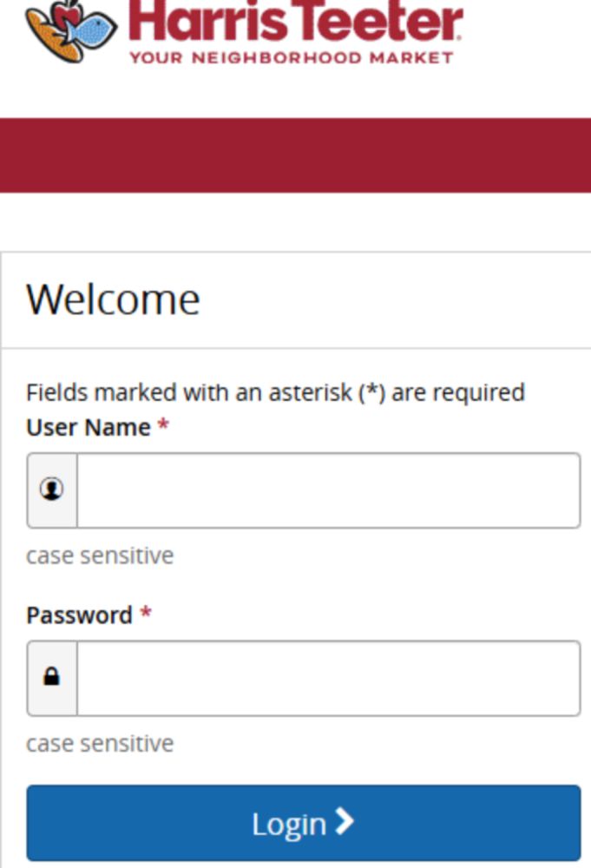Click the Your Neighborhood Market tagline
The image size is (591, 868).
292,58
